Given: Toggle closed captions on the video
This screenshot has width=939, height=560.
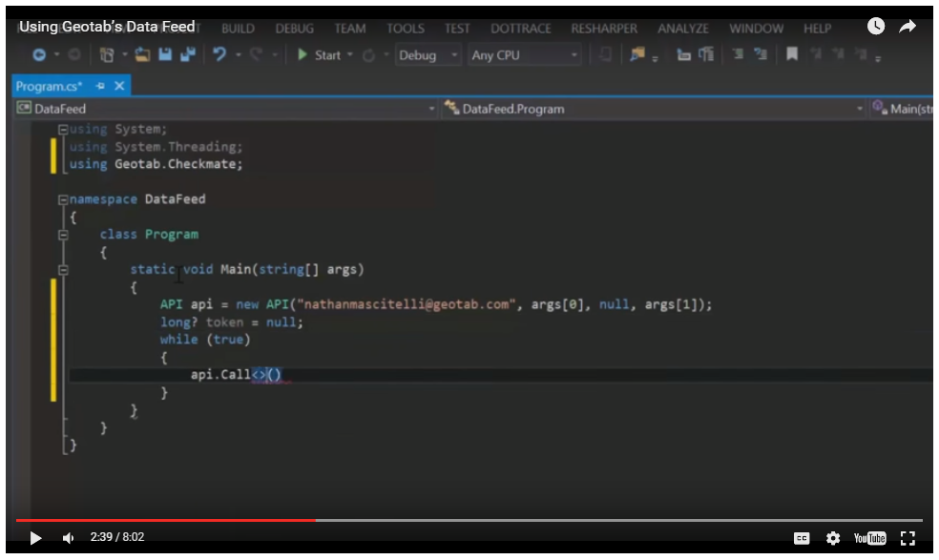Looking at the screenshot, I should (x=802, y=538).
